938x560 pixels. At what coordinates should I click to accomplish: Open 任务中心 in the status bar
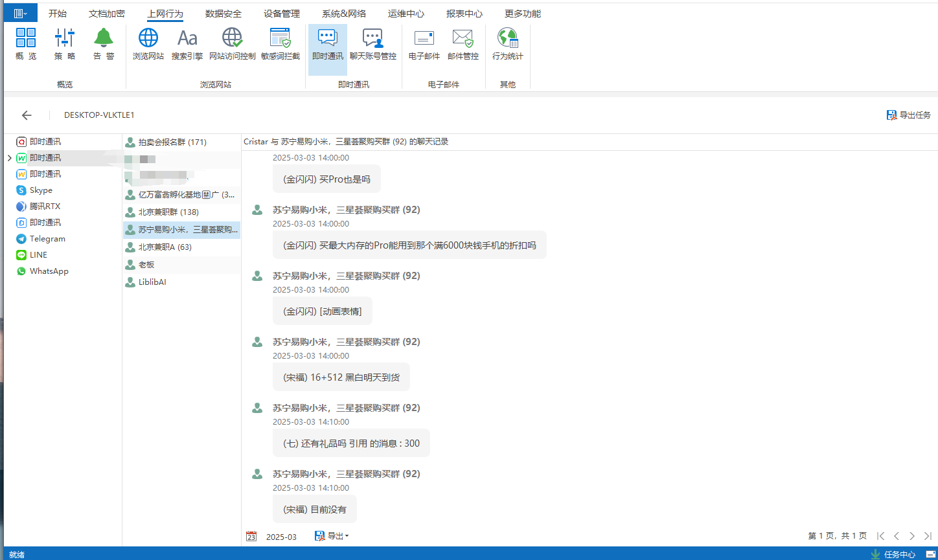tap(893, 554)
